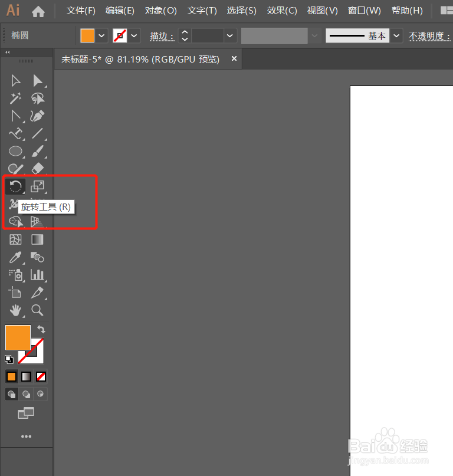Go to Illustrator home screen

(x=38, y=12)
